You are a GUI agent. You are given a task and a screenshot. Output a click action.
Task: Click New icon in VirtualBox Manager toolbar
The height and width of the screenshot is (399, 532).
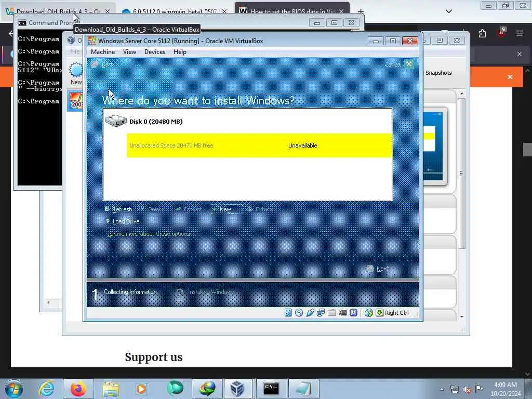76,73
